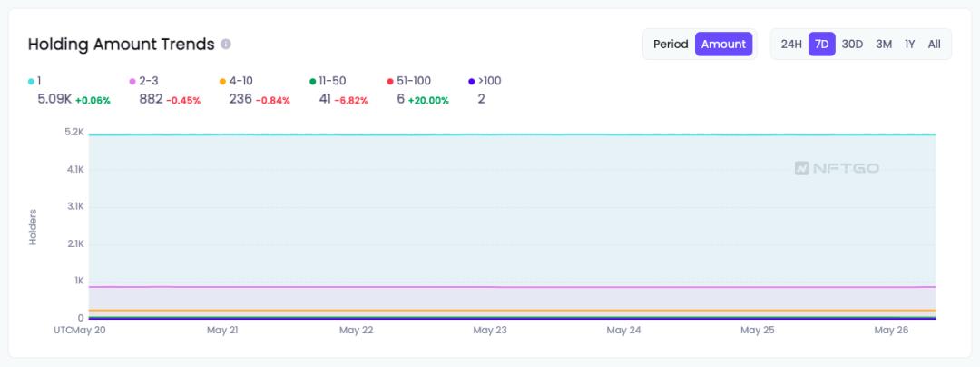This screenshot has height=367, width=980.
Task: Select the Amount view toggle
Action: pos(723,44)
